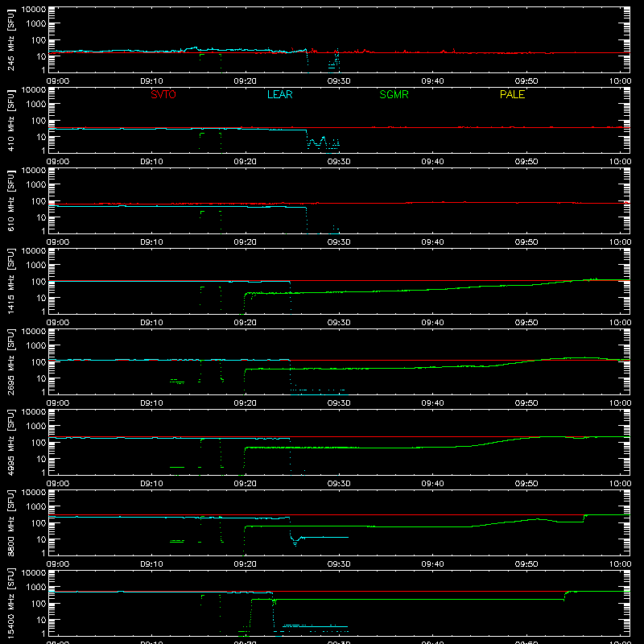This screenshot has width=644, height=644.
Task: Click the red SVTO station legend label
Action: tap(163, 94)
